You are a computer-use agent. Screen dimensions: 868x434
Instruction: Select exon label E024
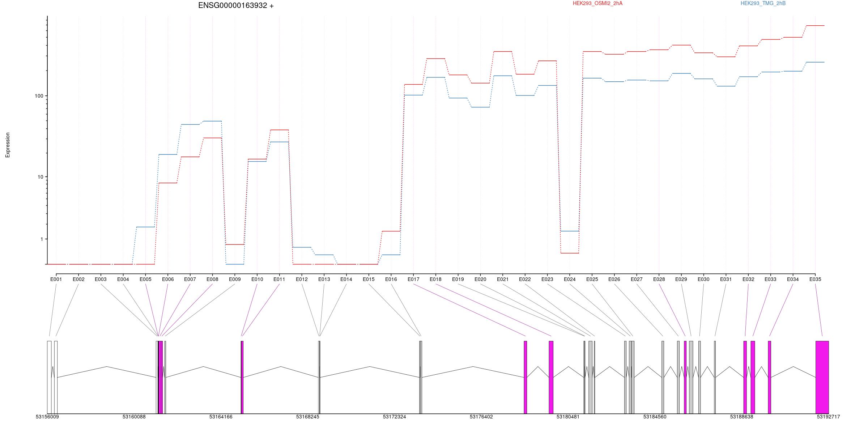(570, 279)
